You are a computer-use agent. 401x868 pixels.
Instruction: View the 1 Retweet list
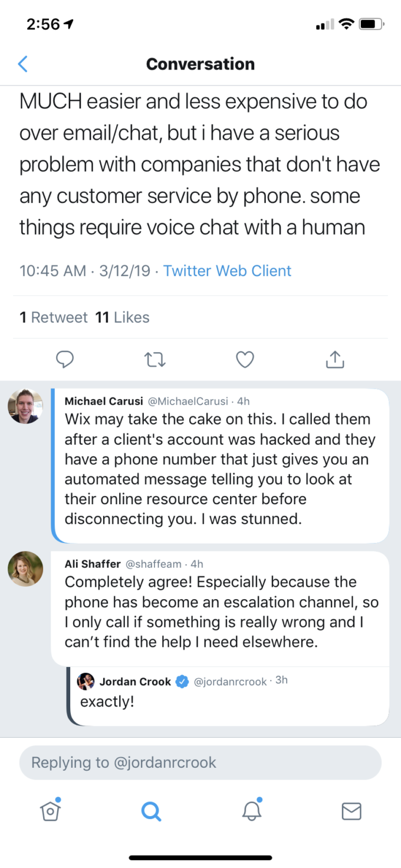[x=54, y=317]
